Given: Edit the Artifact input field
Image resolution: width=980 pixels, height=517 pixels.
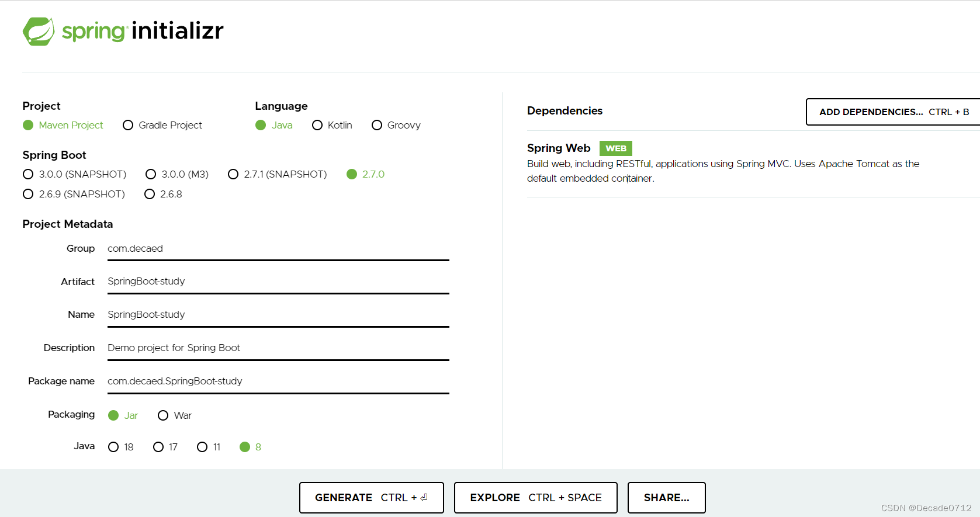Looking at the screenshot, I should [278, 282].
